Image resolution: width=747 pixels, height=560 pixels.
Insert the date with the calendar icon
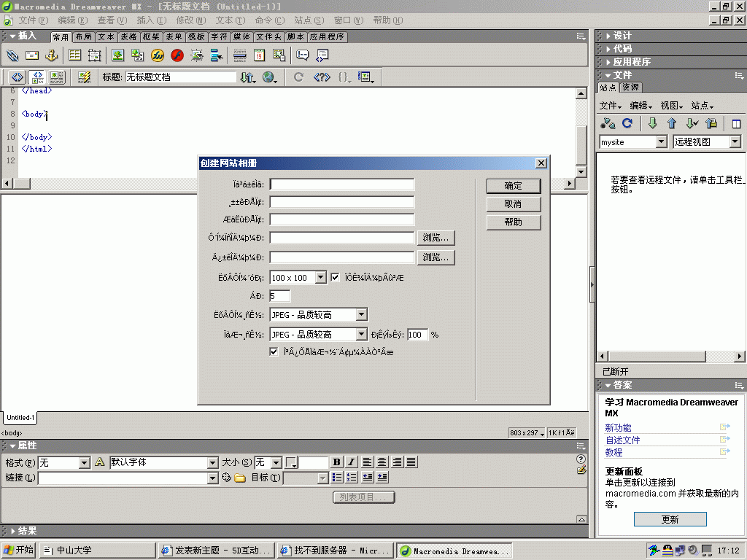click(259, 55)
